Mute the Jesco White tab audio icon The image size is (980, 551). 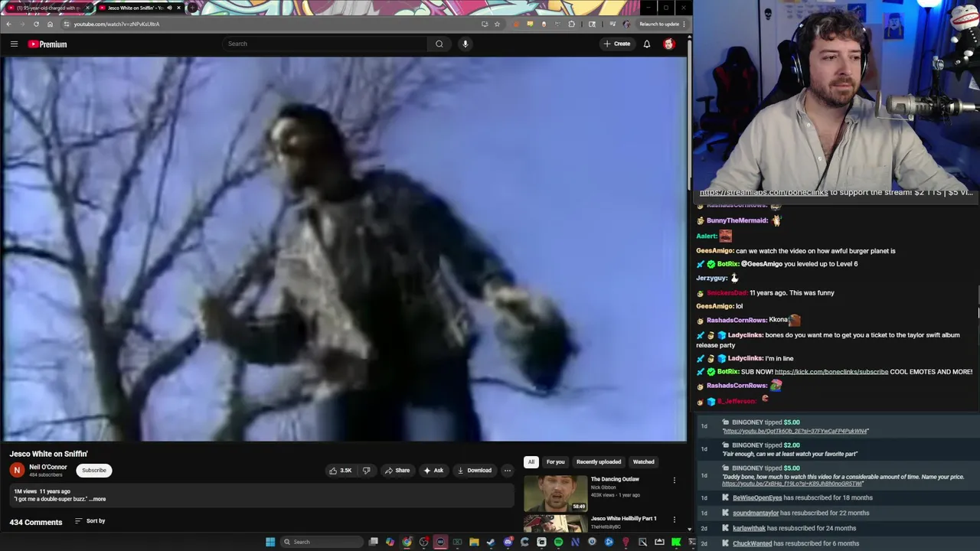(169, 8)
